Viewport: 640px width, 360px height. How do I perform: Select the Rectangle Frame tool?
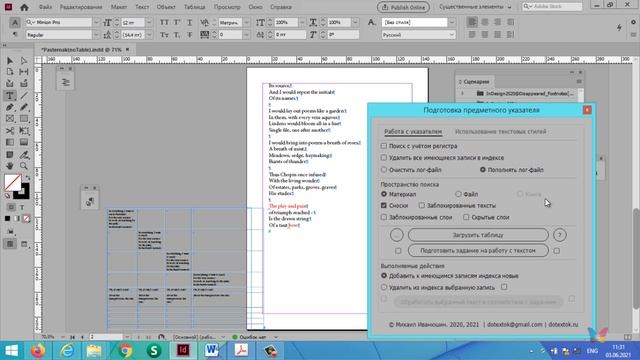coord(10,119)
